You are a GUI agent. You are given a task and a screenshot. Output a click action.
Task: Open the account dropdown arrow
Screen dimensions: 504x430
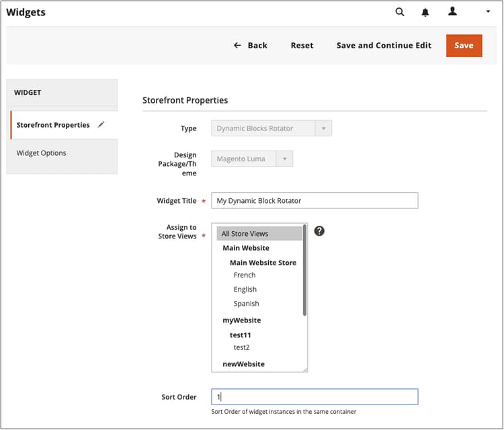tap(488, 12)
